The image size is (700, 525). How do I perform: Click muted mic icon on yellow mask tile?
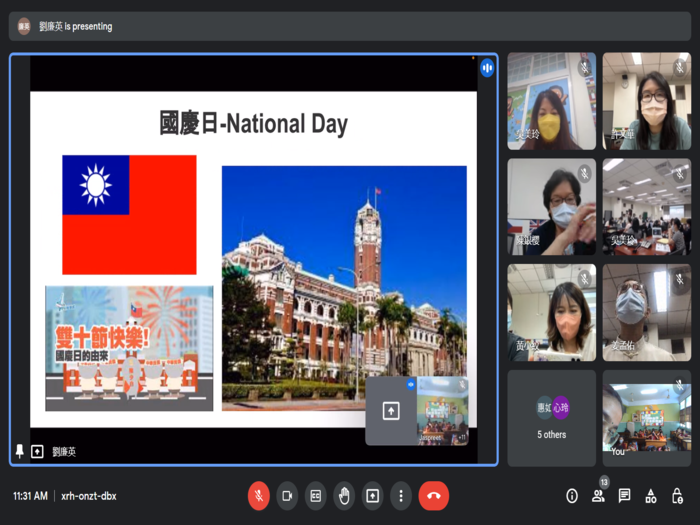tap(584, 67)
